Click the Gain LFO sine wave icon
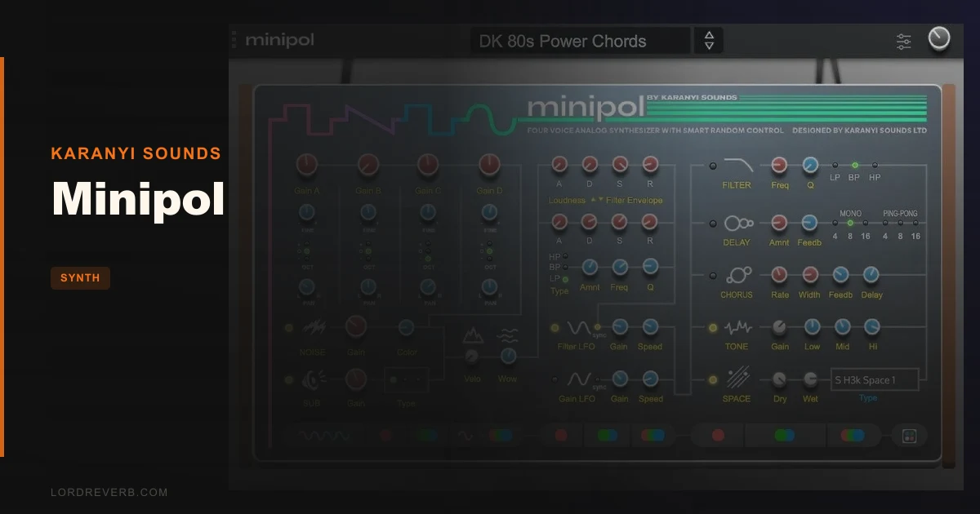Viewport: 980px width, 514px height. 579,379
